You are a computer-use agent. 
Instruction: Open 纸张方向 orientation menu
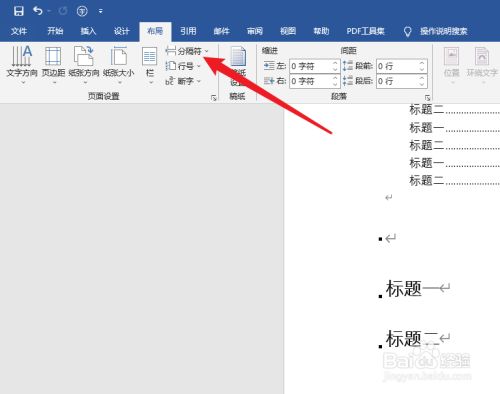[84, 65]
